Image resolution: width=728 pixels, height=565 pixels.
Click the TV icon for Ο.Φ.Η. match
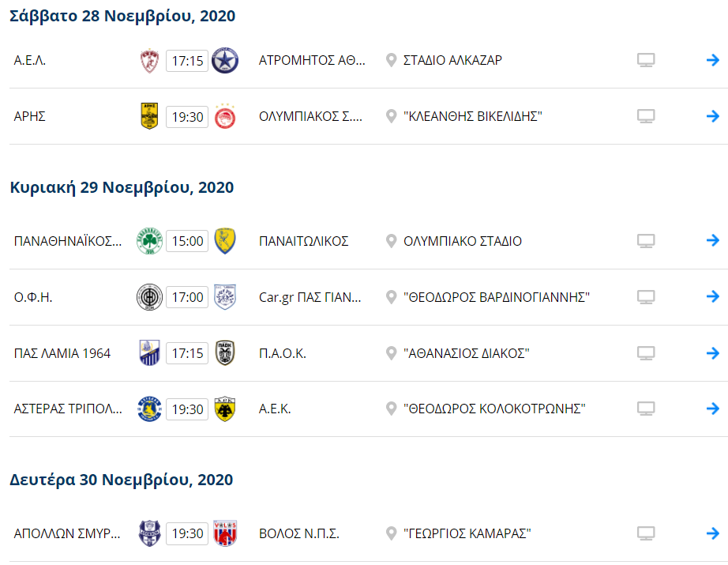[646, 297]
